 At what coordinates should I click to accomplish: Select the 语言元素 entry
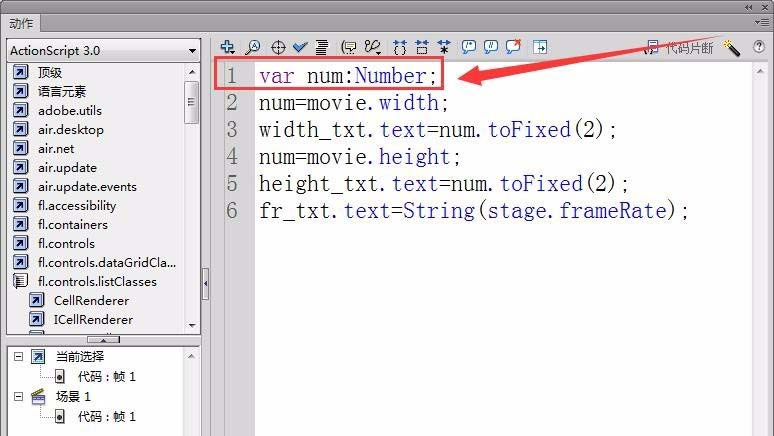coord(62,91)
